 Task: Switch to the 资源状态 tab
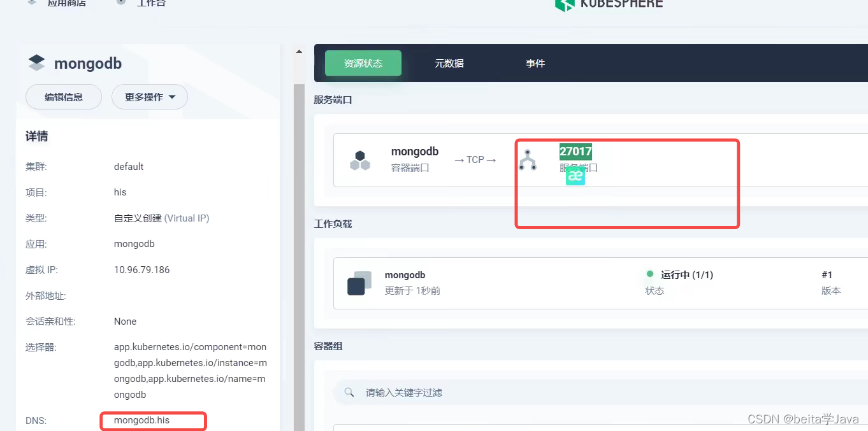363,63
